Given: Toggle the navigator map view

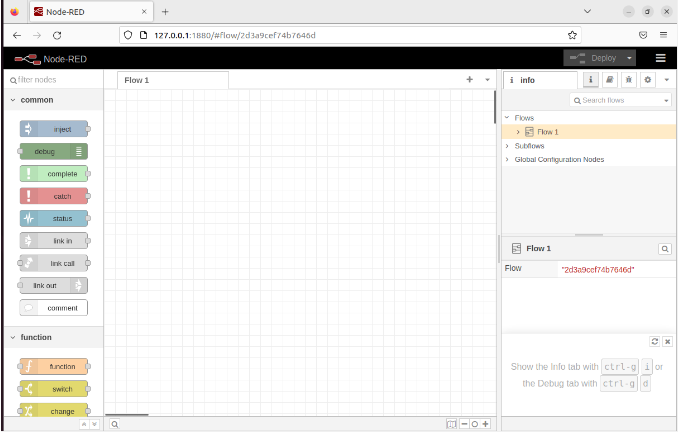Looking at the screenshot, I should point(451,424).
